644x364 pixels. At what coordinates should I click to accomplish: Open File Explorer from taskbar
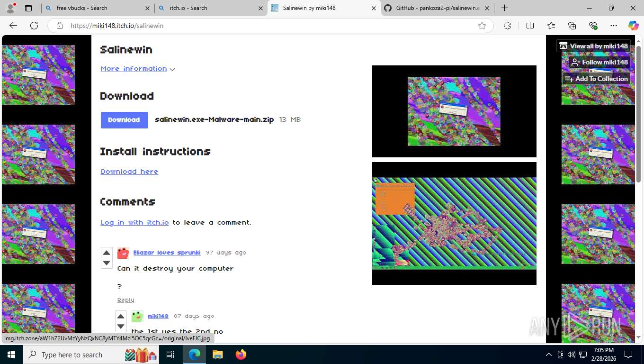[217, 355]
